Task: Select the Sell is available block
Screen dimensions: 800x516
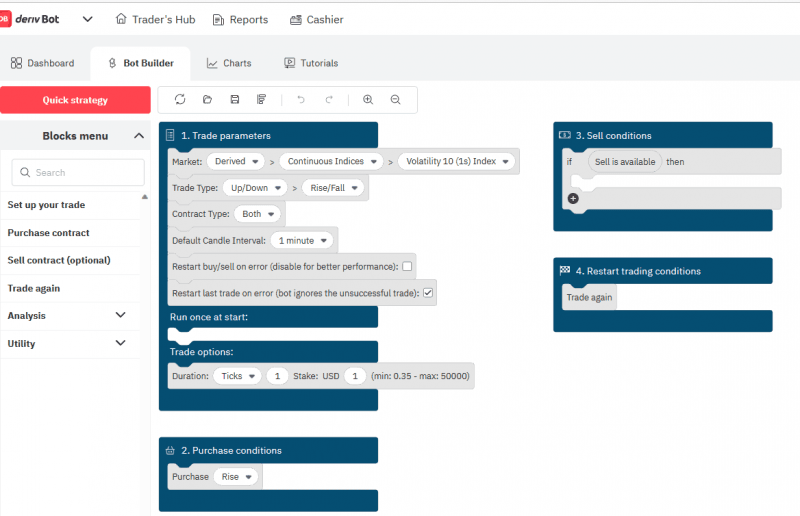Action: pos(625,162)
